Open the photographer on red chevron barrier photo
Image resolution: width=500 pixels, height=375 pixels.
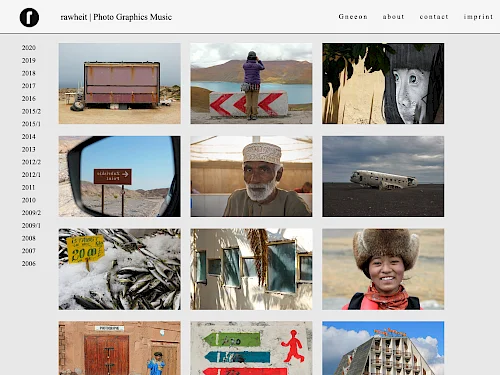[x=251, y=83]
